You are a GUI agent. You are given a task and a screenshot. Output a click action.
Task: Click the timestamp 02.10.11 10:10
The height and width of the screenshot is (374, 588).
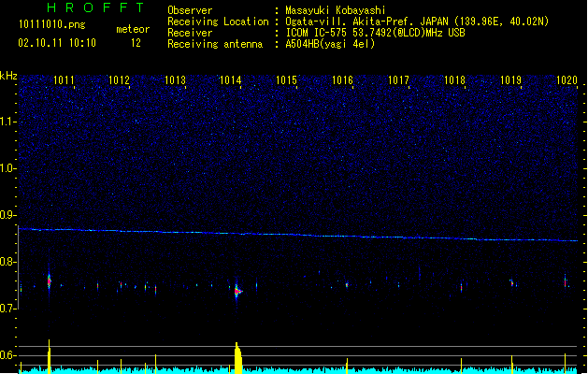tap(57, 43)
